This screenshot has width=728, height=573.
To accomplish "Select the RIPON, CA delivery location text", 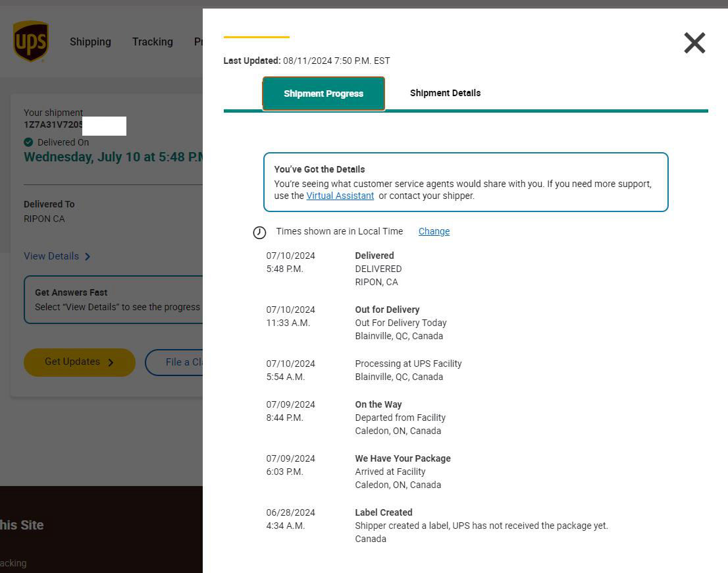I will (376, 282).
